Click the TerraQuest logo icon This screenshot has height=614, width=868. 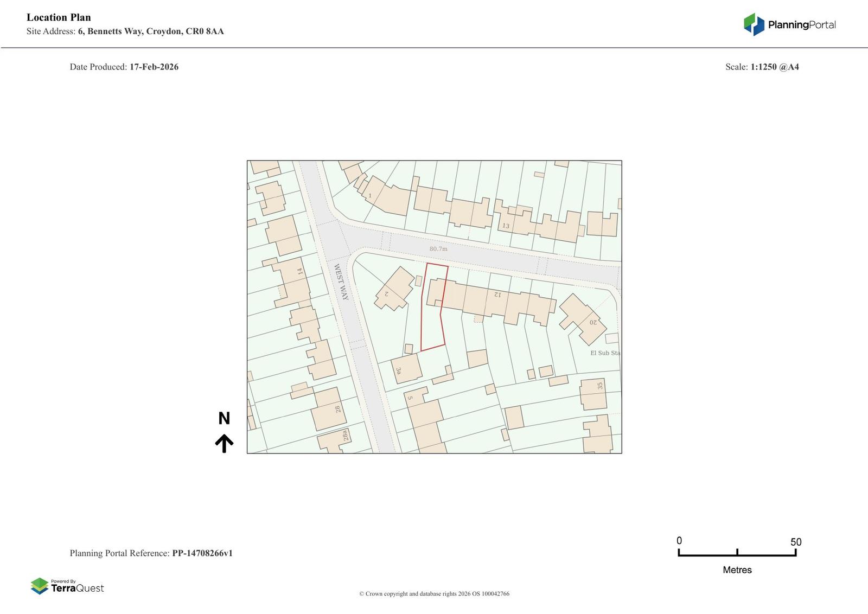(40, 586)
